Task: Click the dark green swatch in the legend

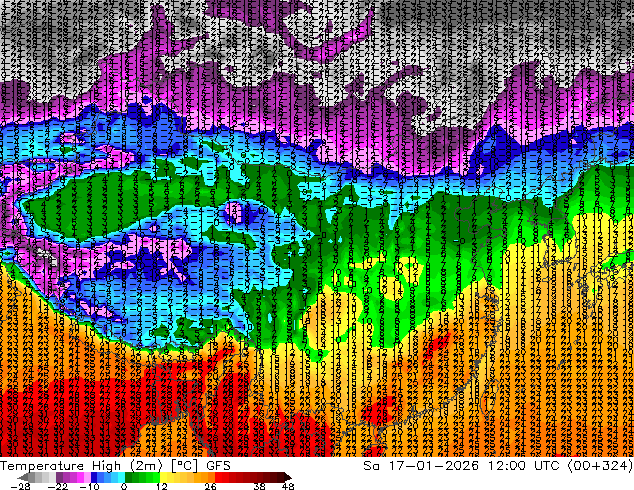Action: 129,477
